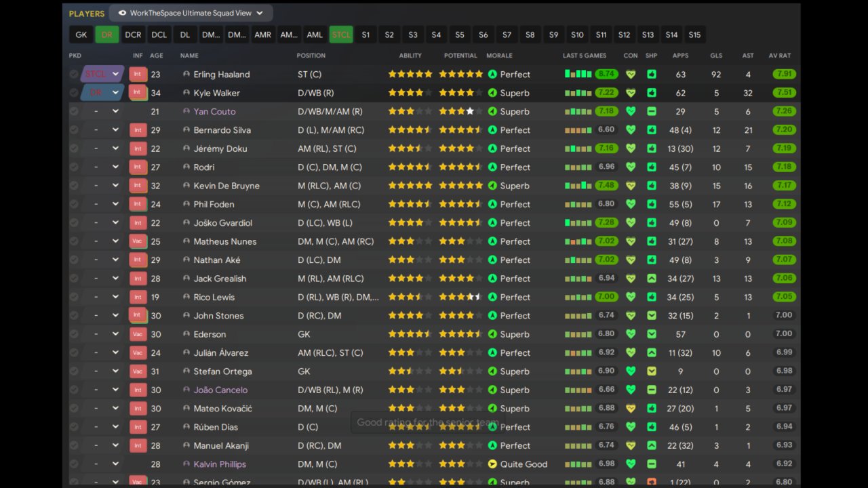The width and height of the screenshot is (868, 488).
Task: Select the green STCL position tab
Action: 341,35
